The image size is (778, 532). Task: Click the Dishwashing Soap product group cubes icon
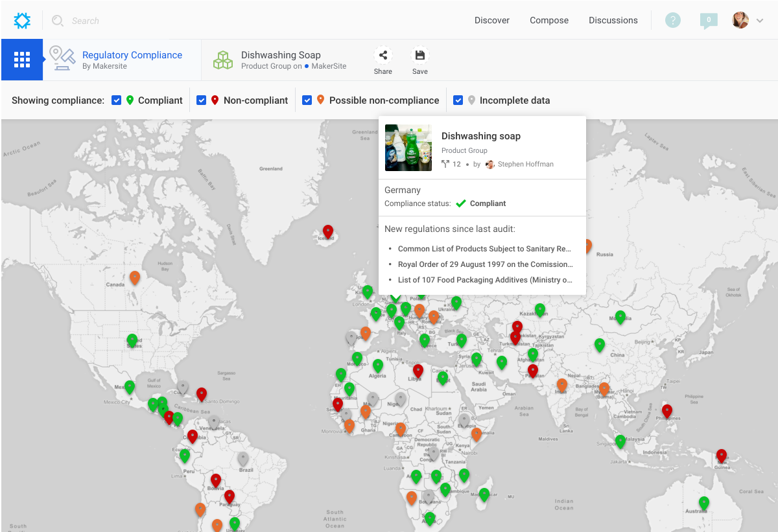pos(223,60)
